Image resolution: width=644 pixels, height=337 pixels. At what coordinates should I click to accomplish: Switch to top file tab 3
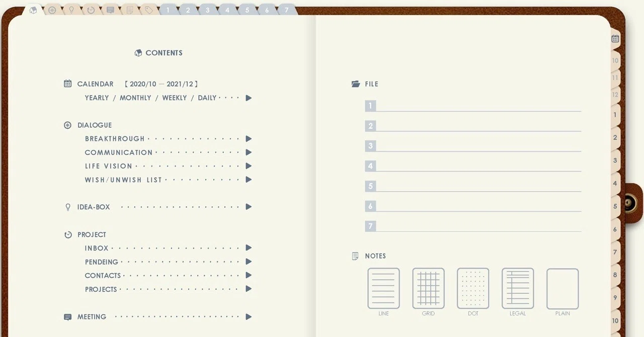coord(207,10)
